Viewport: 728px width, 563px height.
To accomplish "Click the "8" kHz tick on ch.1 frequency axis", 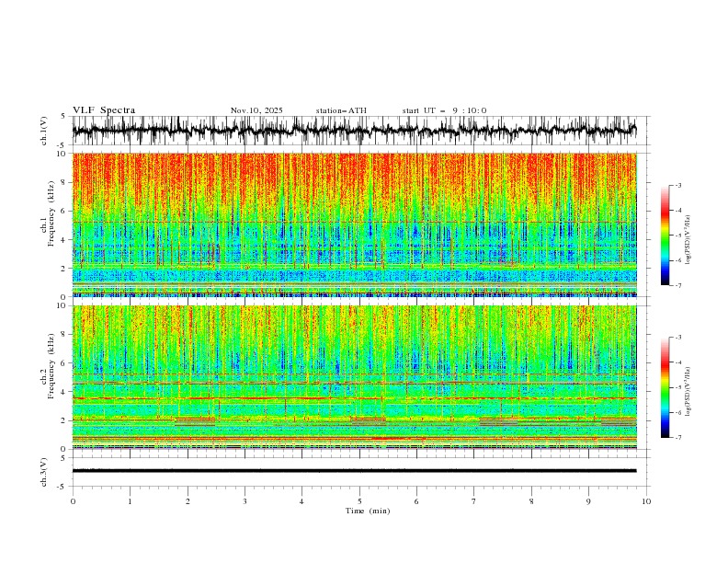I will (x=63, y=182).
